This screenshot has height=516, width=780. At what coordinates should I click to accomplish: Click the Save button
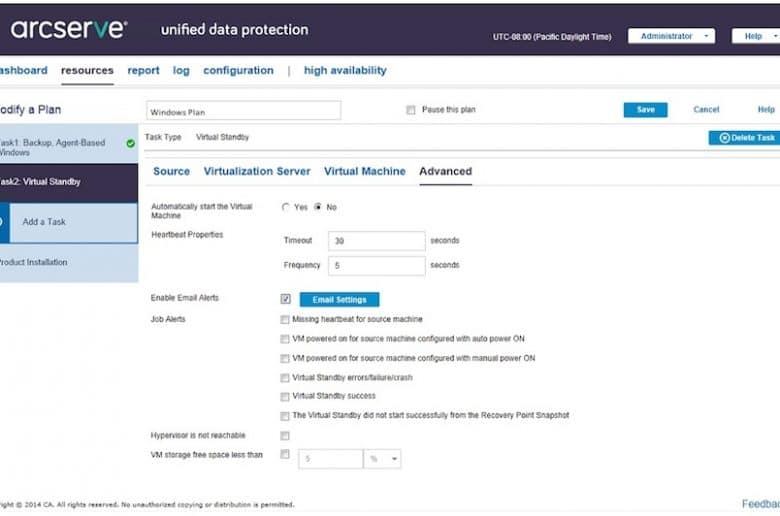point(645,109)
